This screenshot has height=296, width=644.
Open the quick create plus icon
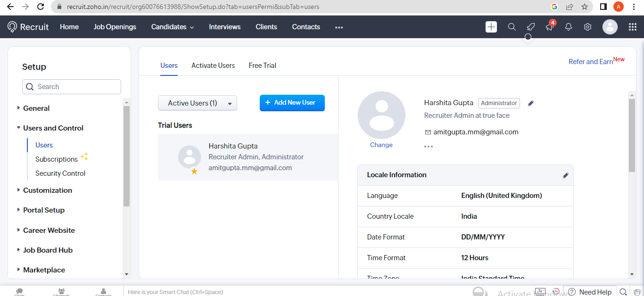[x=491, y=27]
